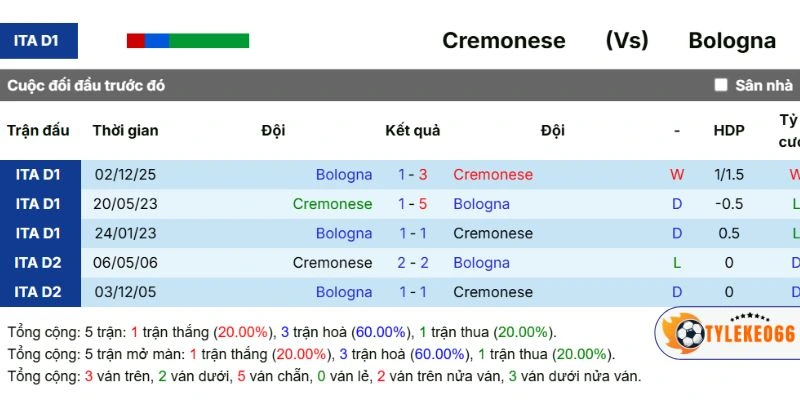Click the Trận đấu column header
Image resolution: width=800 pixels, height=400 pixels.
click(38, 130)
